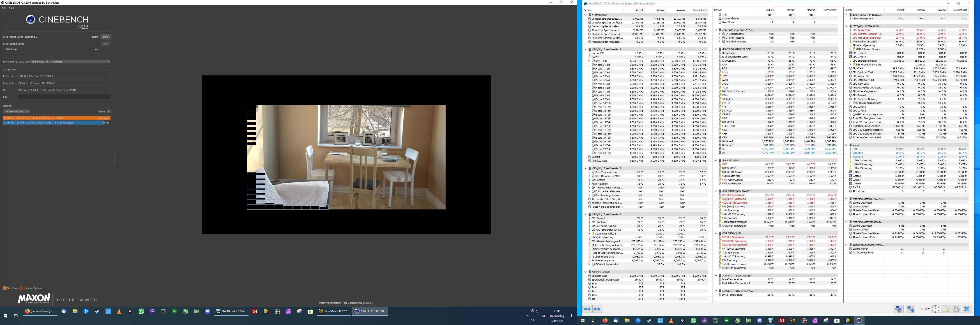Open Task View on left monitor taskbar
This screenshot has height=325, width=980.
pos(16,316)
